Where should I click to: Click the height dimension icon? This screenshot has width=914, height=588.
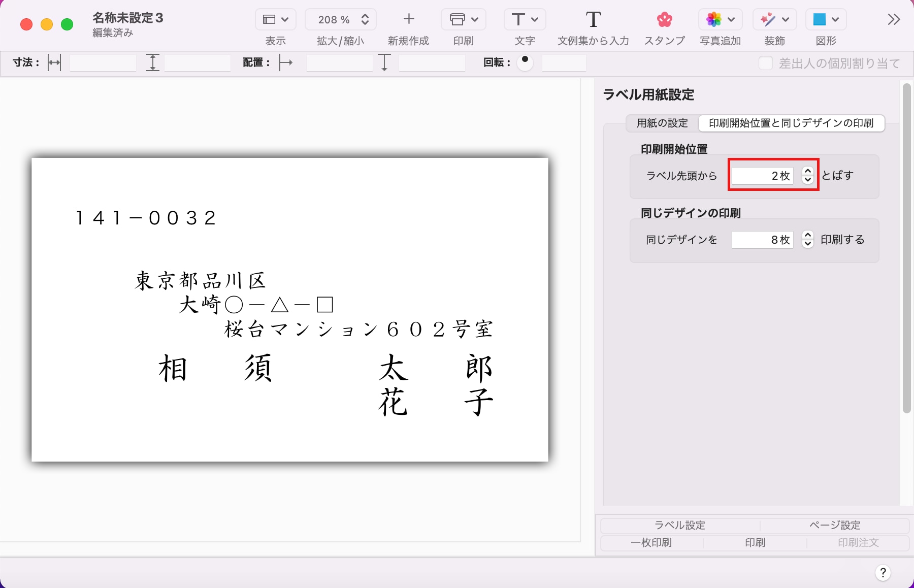(x=152, y=63)
